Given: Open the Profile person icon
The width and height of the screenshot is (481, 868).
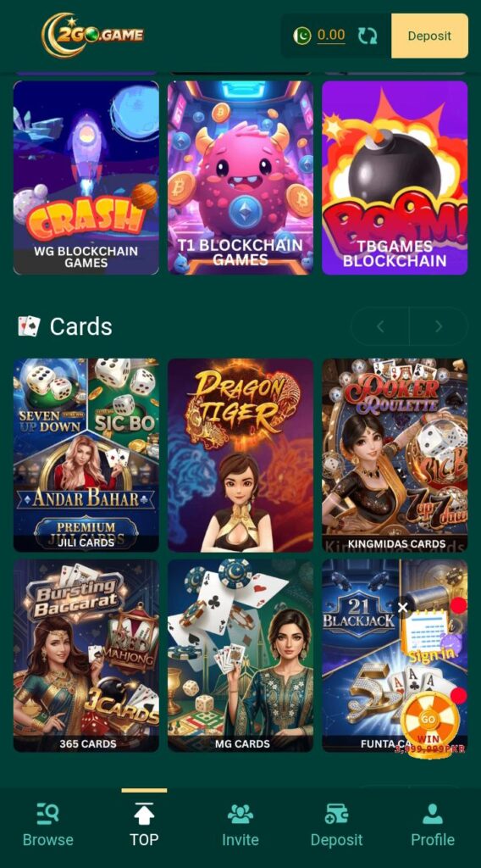Looking at the screenshot, I should point(433,814).
